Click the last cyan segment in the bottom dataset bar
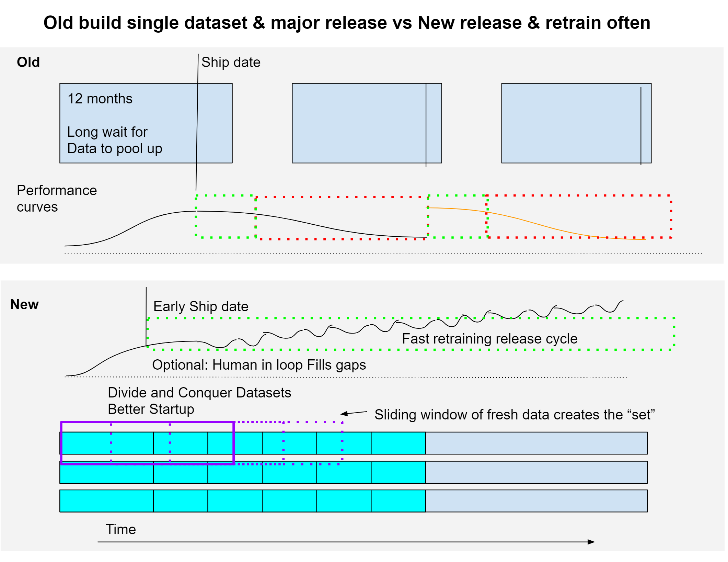The width and height of the screenshot is (728, 562). coord(398,501)
